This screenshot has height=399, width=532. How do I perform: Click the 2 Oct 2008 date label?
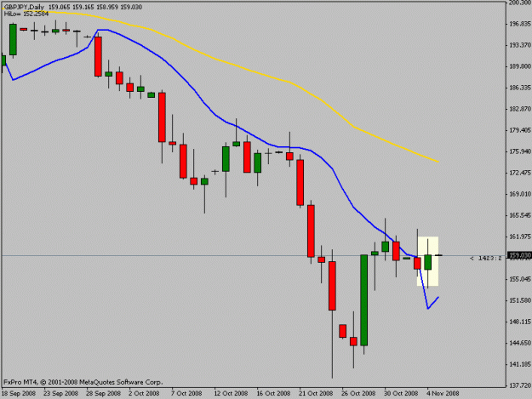[x=144, y=394]
